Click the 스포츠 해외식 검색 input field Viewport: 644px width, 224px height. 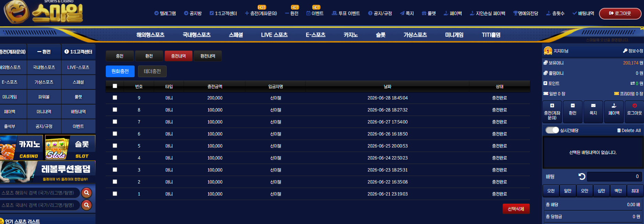39,193
